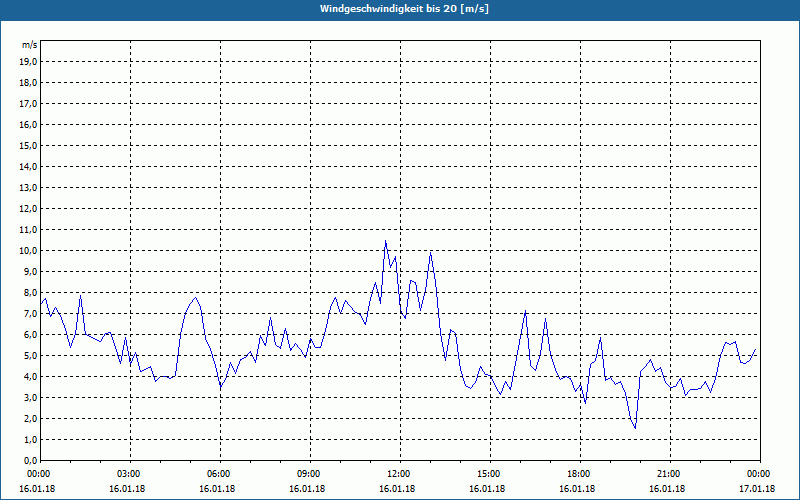Click the 21:00 time label
The image size is (800, 500).
670,474
